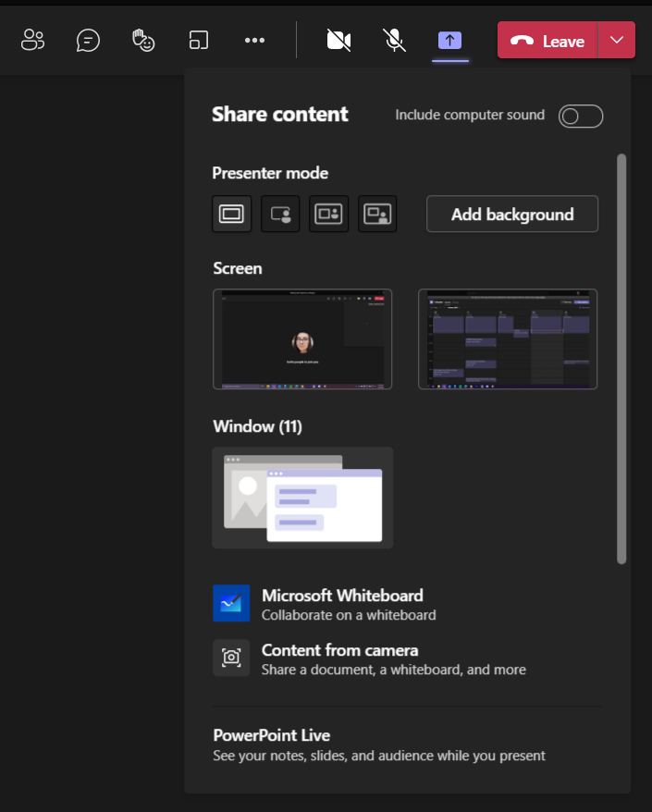This screenshot has height=812, width=652.
Task: Close the Share content tray via Share icon
Action: tap(450, 40)
